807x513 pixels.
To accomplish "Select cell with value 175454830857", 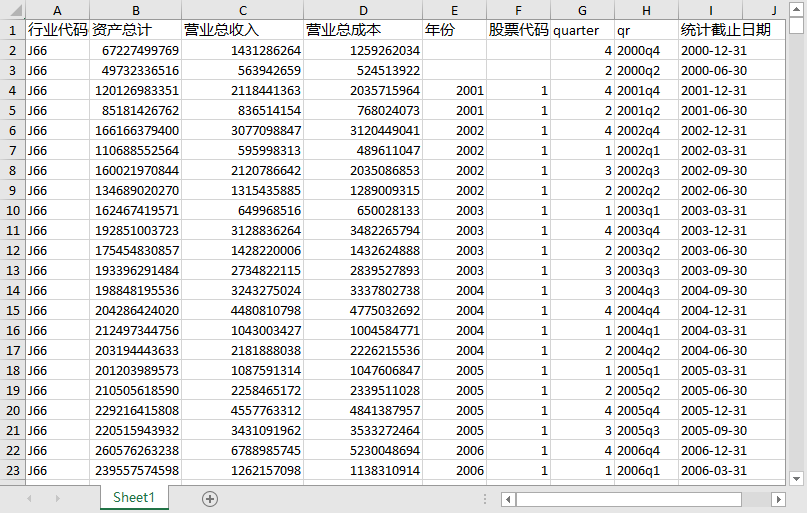I will (136, 251).
